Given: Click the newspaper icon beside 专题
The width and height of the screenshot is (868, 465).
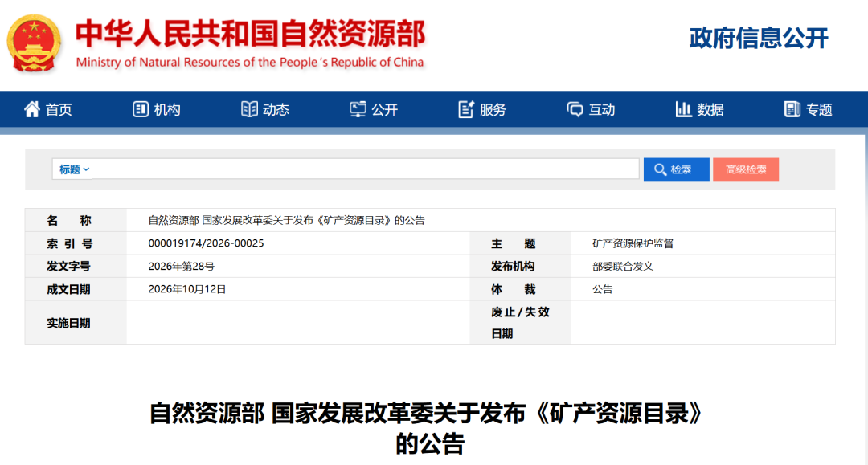Looking at the screenshot, I should [x=792, y=109].
